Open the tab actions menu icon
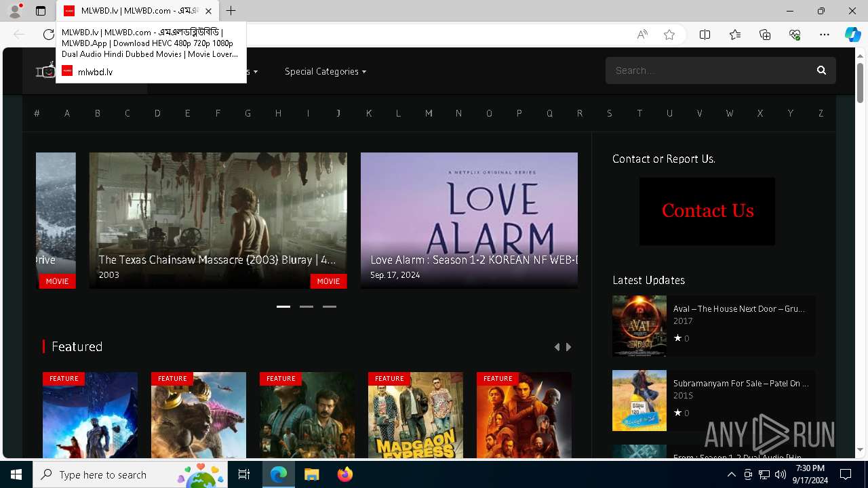Screen dimensions: 868x488 point(41,11)
